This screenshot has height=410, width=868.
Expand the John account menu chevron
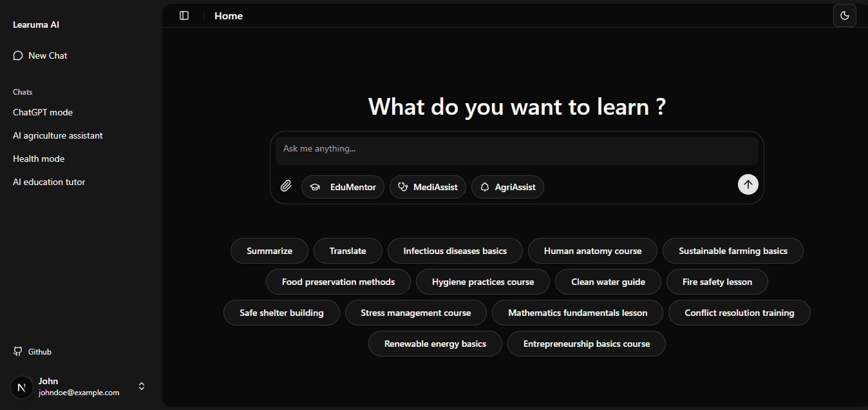(142, 386)
